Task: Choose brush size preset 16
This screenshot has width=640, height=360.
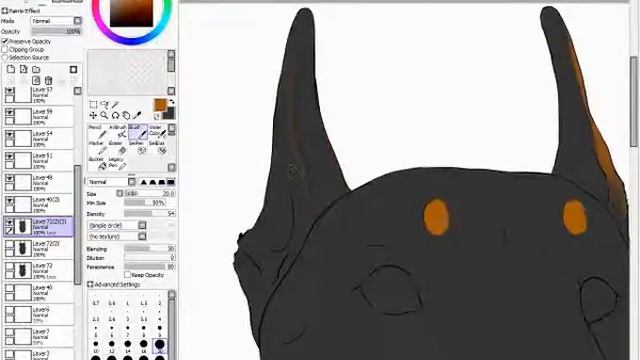Action: coord(144,347)
